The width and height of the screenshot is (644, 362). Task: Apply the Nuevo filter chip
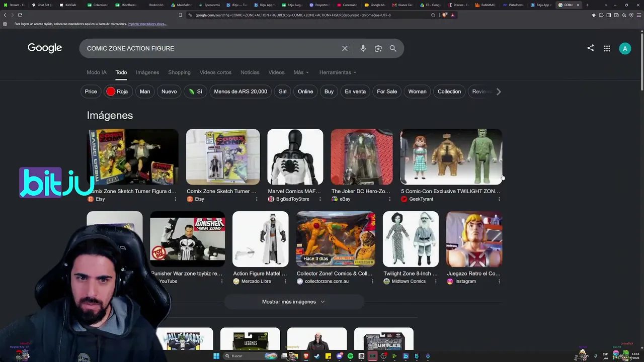pos(169,92)
